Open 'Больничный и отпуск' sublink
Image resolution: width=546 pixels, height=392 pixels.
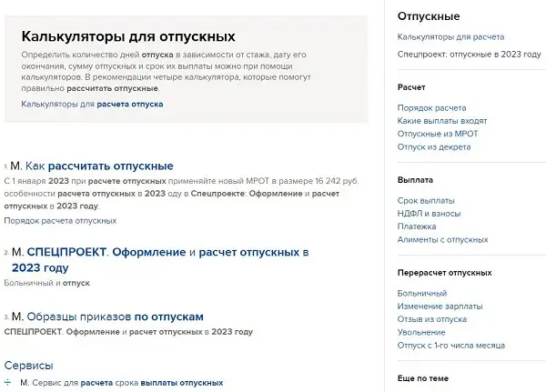[x=47, y=283]
